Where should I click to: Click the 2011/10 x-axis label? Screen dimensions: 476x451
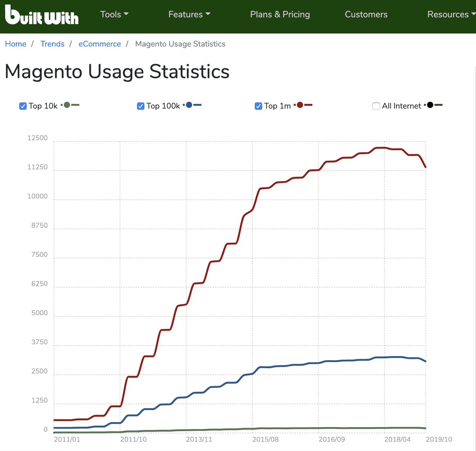pyautogui.click(x=133, y=440)
